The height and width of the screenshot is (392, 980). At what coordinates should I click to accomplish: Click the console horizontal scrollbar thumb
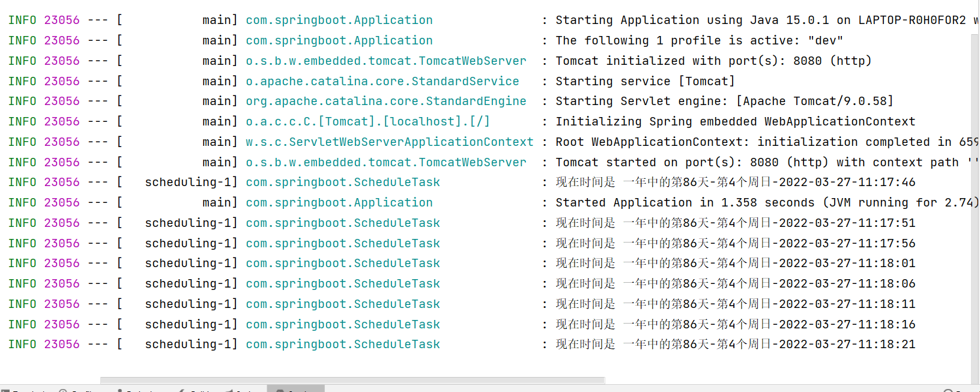click(352, 380)
